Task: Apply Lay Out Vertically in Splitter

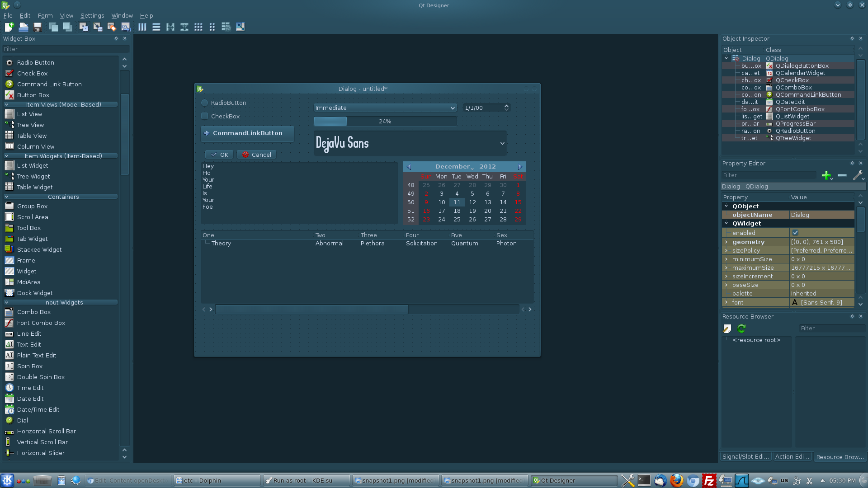Action: [184, 27]
